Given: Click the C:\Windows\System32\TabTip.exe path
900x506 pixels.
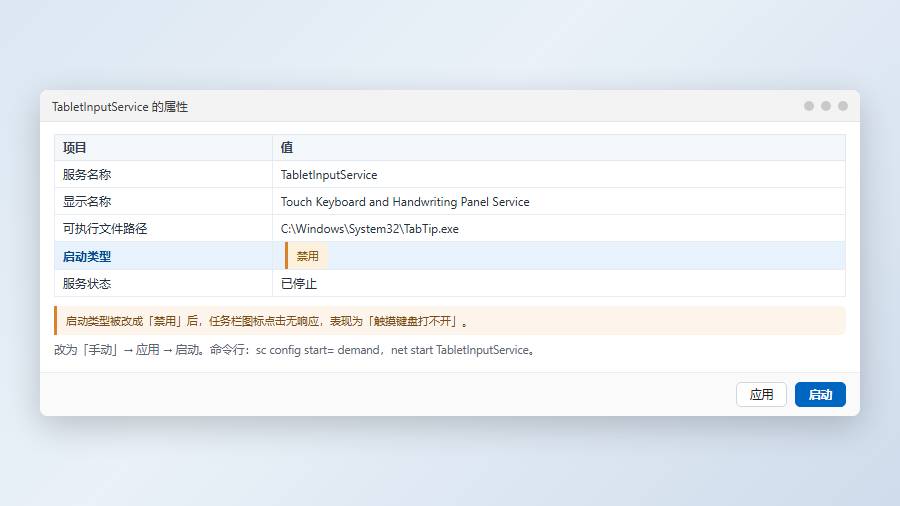Looking at the screenshot, I should [x=370, y=229].
